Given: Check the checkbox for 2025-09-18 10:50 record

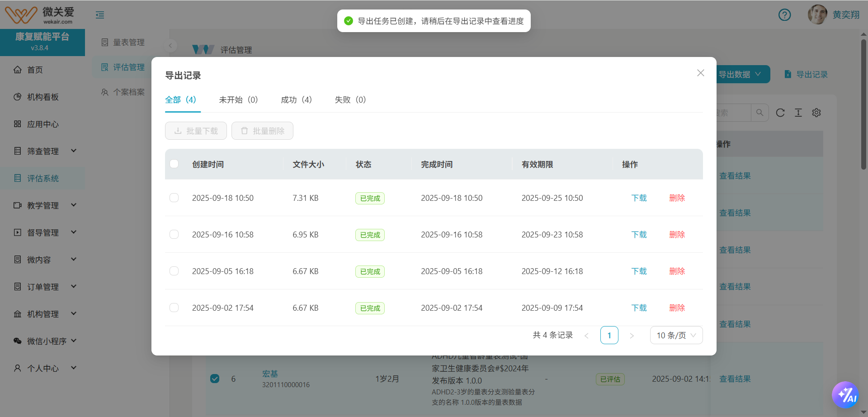Looking at the screenshot, I should pyautogui.click(x=174, y=198).
